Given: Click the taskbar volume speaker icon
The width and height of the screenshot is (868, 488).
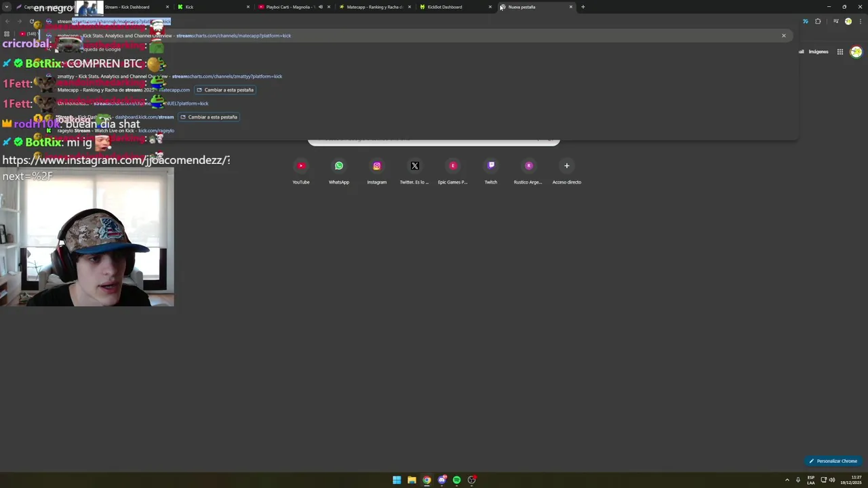Looking at the screenshot, I should pyautogui.click(x=832, y=480).
